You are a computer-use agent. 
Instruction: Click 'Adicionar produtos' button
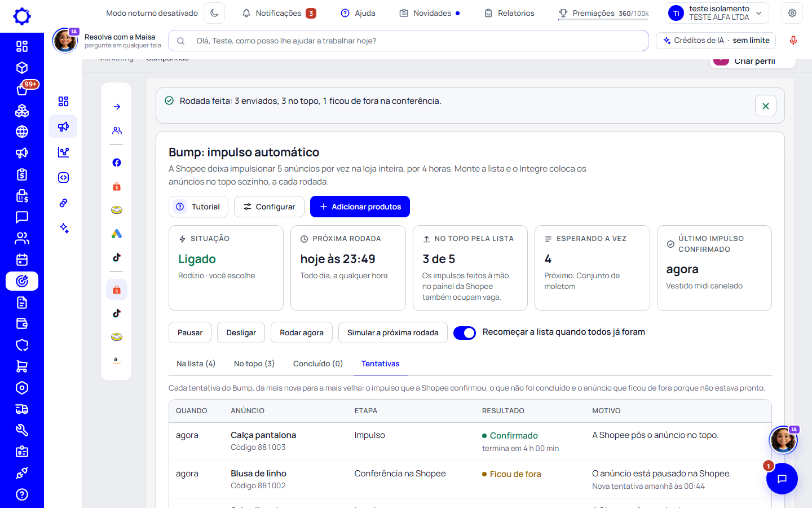pyautogui.click(x=360, y=207)
